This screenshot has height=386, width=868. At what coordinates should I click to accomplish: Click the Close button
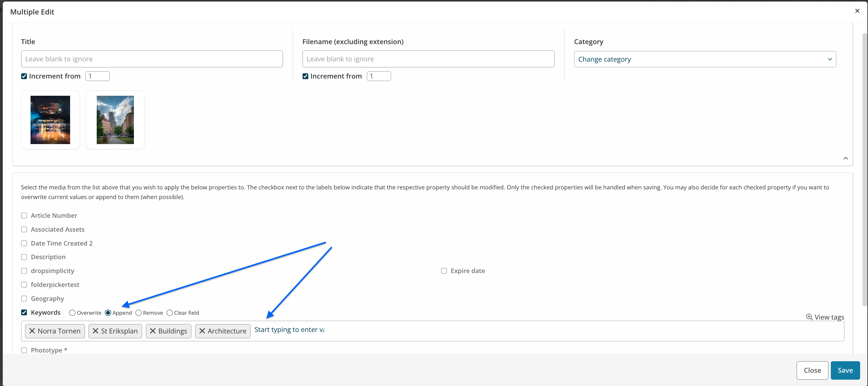point(812,370)
